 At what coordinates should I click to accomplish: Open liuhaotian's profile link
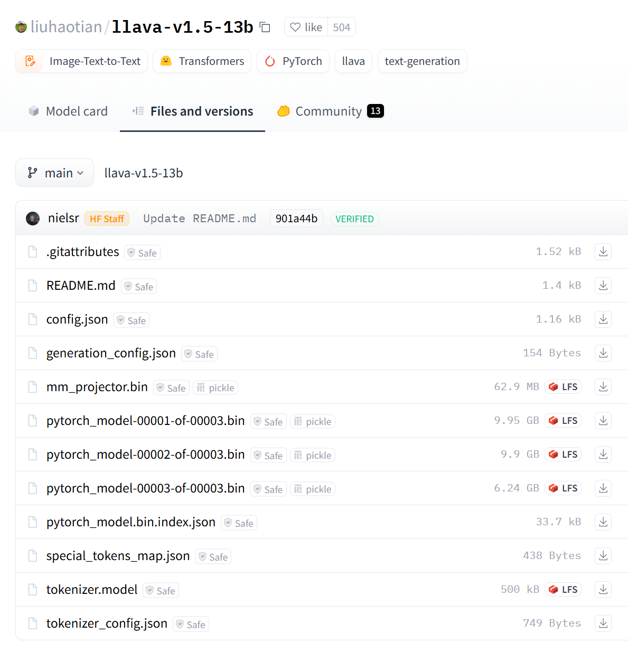pyautogui.click(x=66, y=26)
